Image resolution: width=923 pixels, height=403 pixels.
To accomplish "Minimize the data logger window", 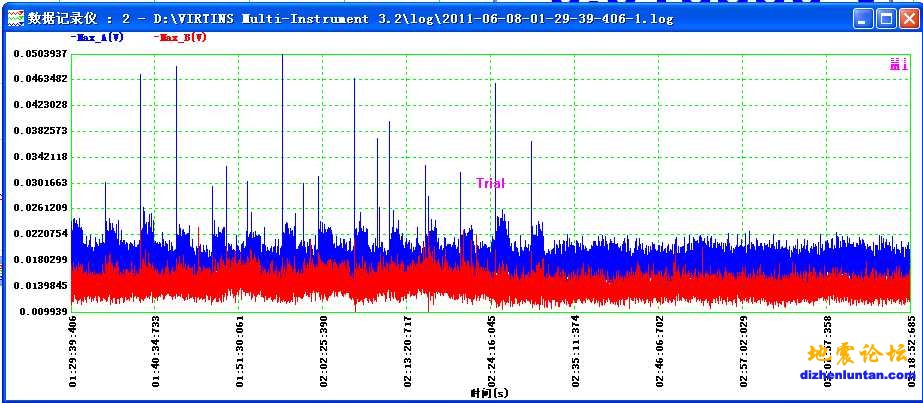I will [863, 18].
